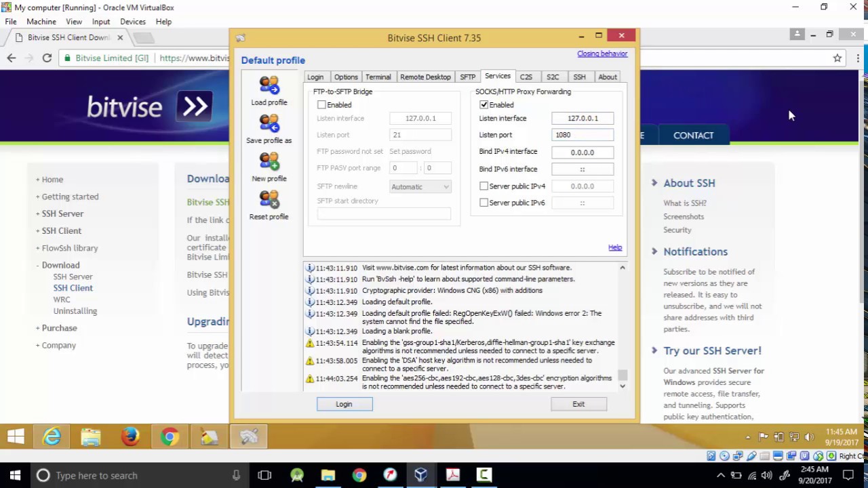
Task: Click the Help link in Services
Action: click(615, 247)
